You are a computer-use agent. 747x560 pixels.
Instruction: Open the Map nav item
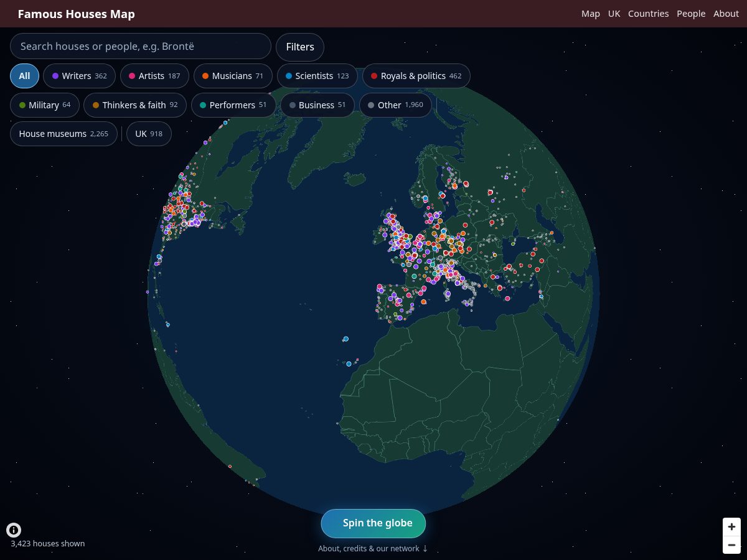pyautogui.click(x=591, y=14)
